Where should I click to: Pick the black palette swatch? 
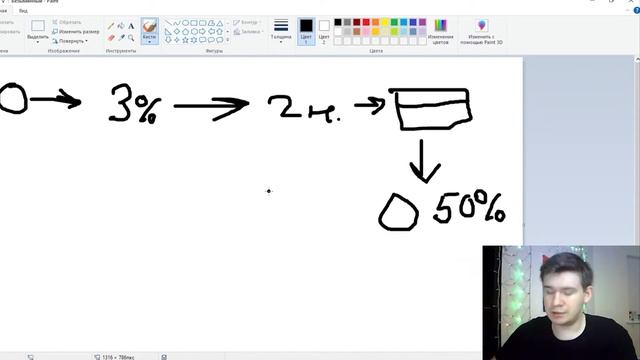[x=338, y=22]
